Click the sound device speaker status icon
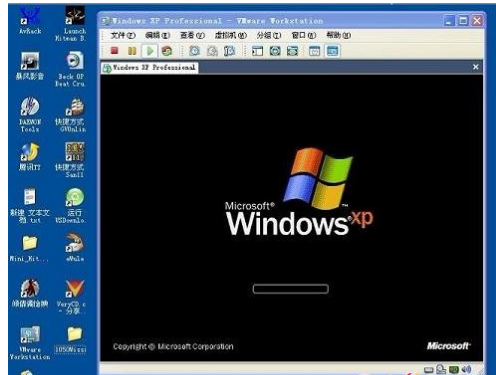 (x=466, y=369)
